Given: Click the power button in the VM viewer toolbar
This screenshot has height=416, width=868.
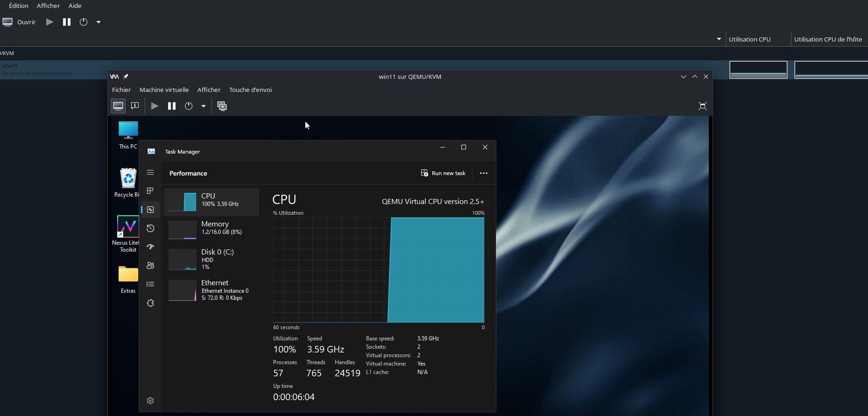Looking at the screenshot, I should point(189,106).
